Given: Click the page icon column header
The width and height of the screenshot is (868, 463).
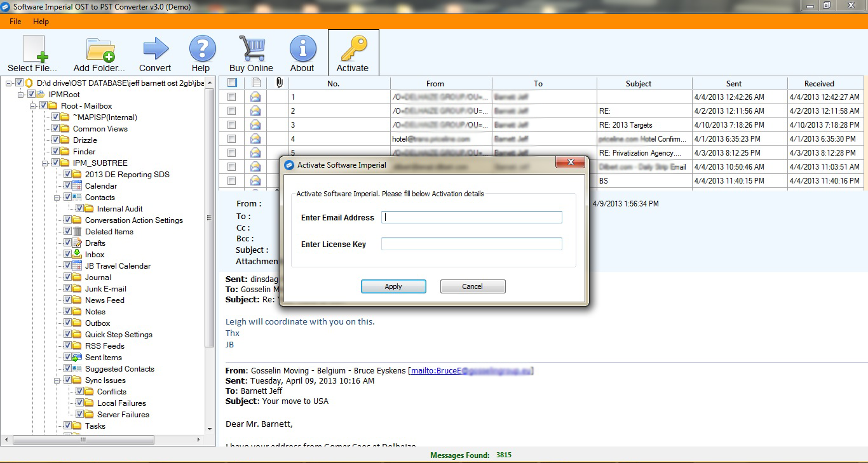Looking at the screenshot, I should click(x=256, y=83).
